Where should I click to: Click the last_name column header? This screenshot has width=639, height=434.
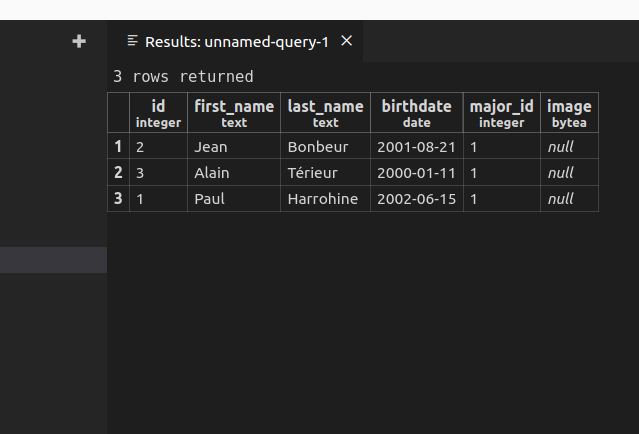point(325,112)
